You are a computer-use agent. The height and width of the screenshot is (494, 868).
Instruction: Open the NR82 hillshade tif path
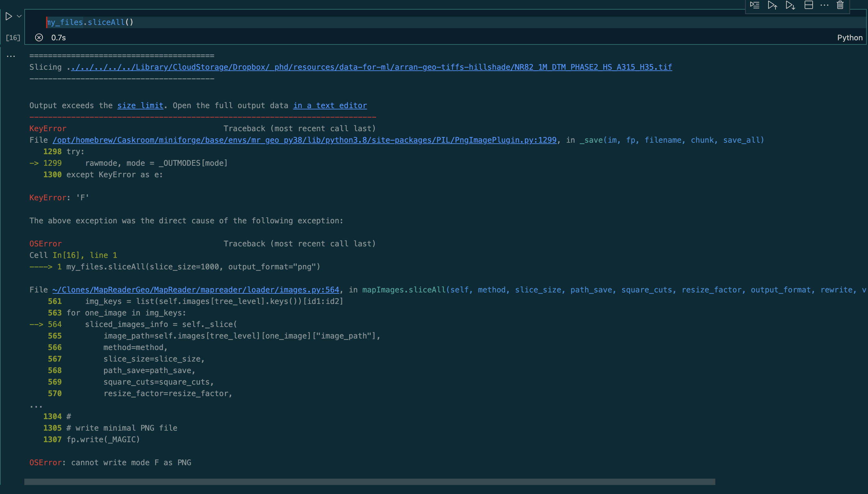[x=369, y=67]
